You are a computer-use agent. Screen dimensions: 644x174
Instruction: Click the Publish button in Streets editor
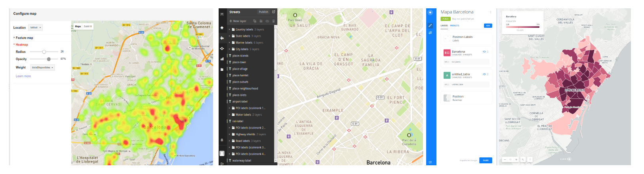263,12
